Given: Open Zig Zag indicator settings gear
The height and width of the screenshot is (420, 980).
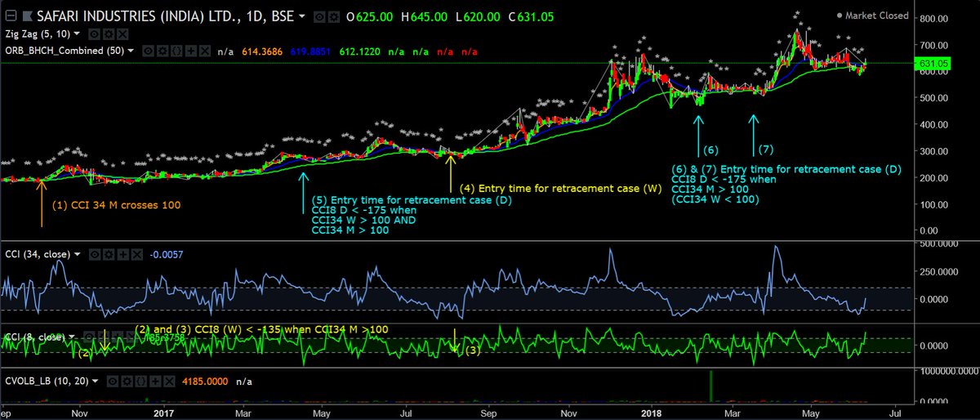Looking at the screenshot, I should [108, 34].
